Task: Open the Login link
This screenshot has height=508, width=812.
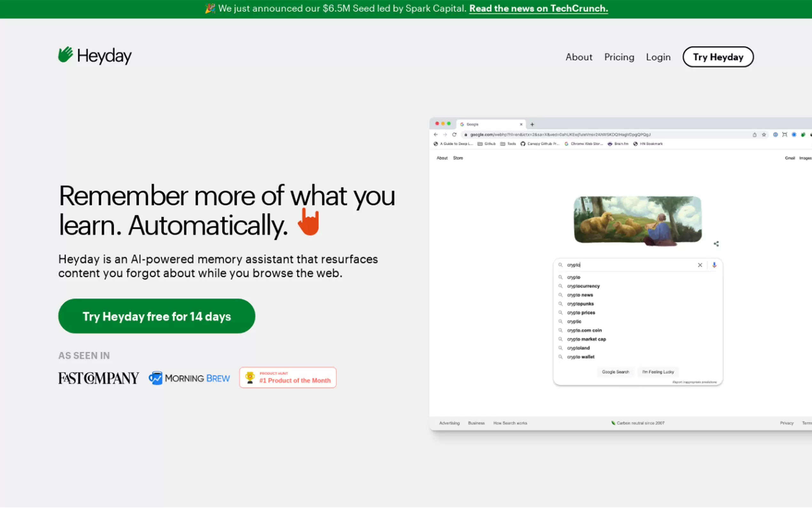Action: tap(658, 57)
